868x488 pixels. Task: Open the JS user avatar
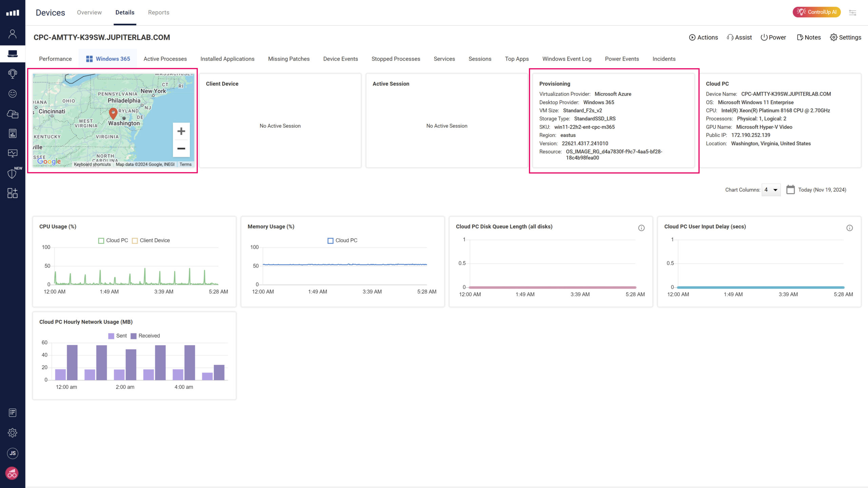pyautogui.click(x=13, y=453)
